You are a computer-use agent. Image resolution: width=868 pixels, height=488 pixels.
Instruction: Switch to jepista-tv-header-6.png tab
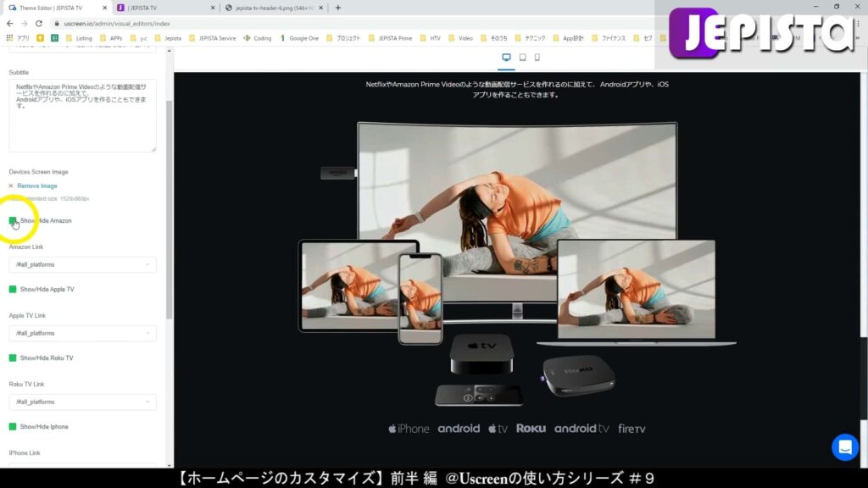pyautogui.click(x=274, y=8)
